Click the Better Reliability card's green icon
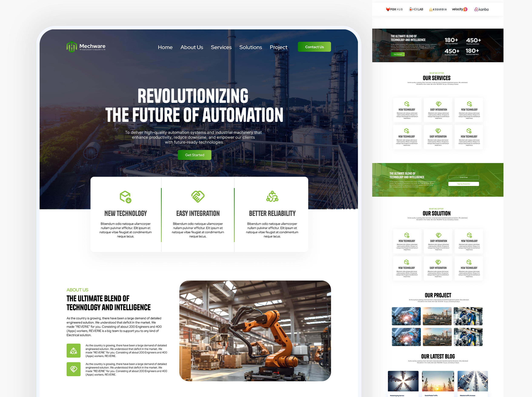 coord(272,197)
